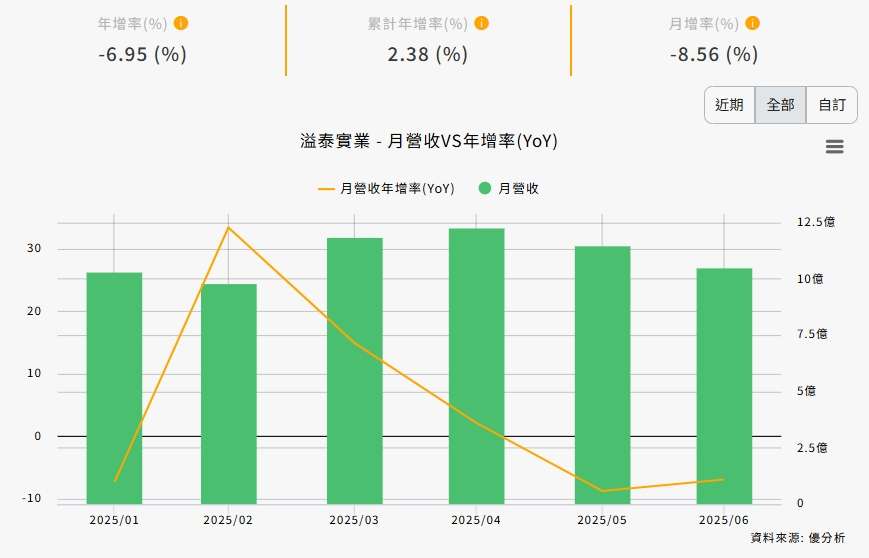This screenshot has width=869, height=558.
Task: Click the YoY line peak at 2025/02
Action: 228,227
